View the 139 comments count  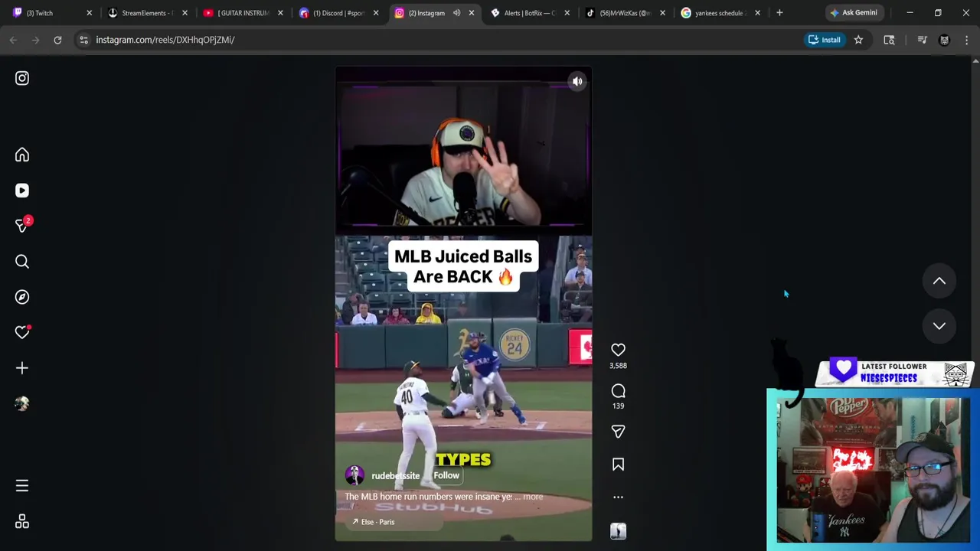[x=618, y=406]
